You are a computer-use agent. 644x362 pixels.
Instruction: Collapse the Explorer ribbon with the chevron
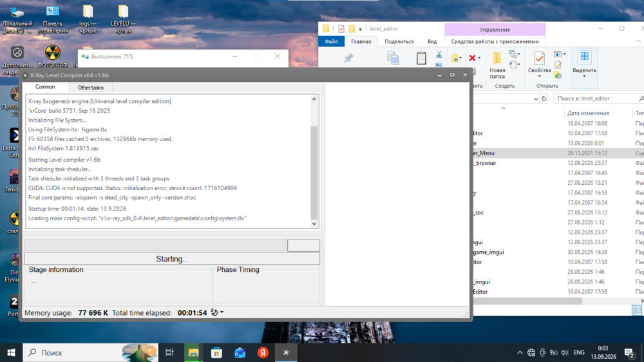pos(638,41)
